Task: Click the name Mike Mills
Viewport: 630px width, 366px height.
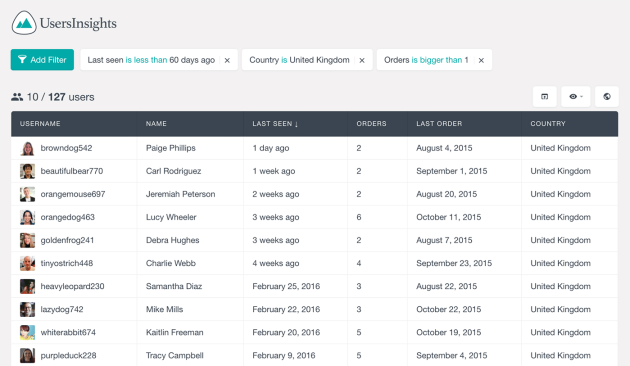Action: coord(164,309)
